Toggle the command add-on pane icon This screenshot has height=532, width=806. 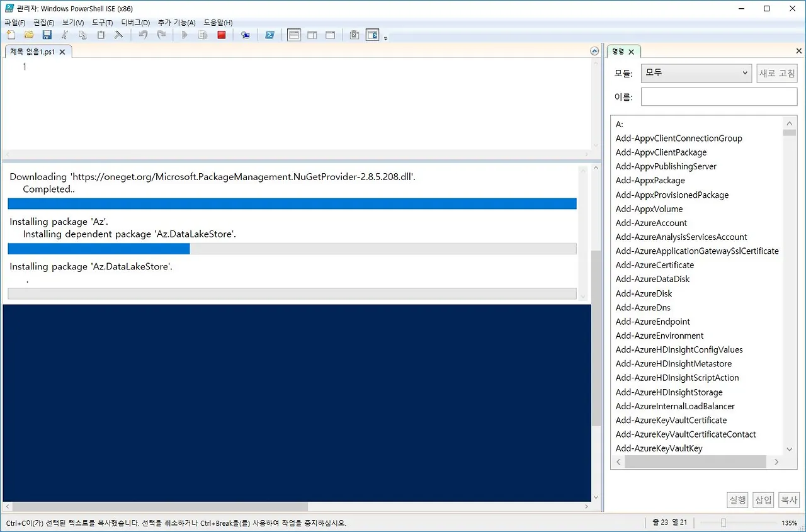point(373,35)
